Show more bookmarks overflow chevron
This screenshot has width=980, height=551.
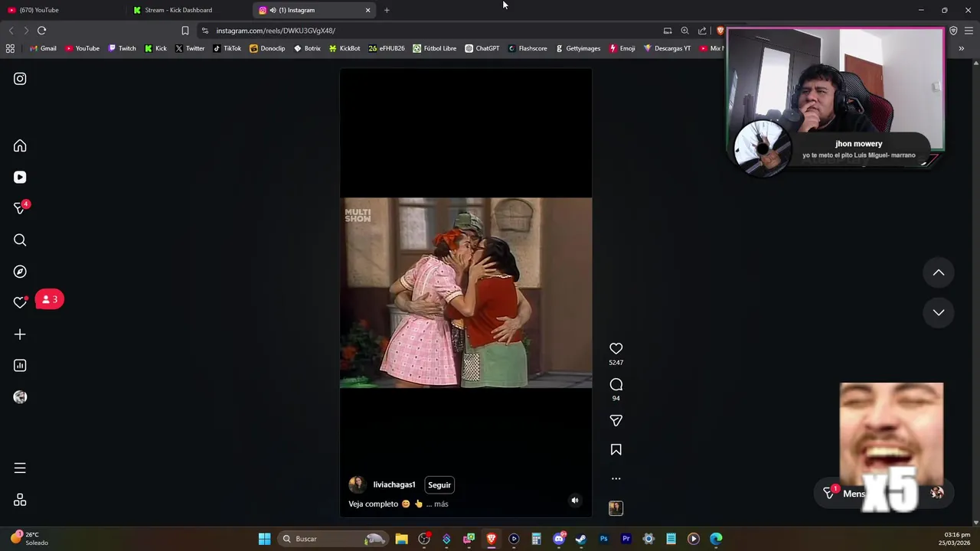(961, 48)
